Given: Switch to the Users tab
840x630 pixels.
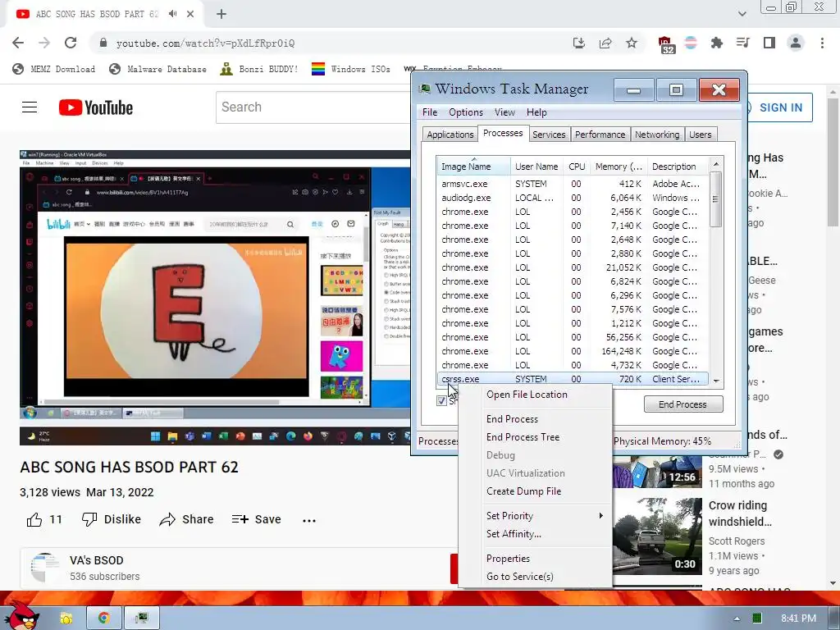Looking at the screenshot, I should [x=701, y=135].
